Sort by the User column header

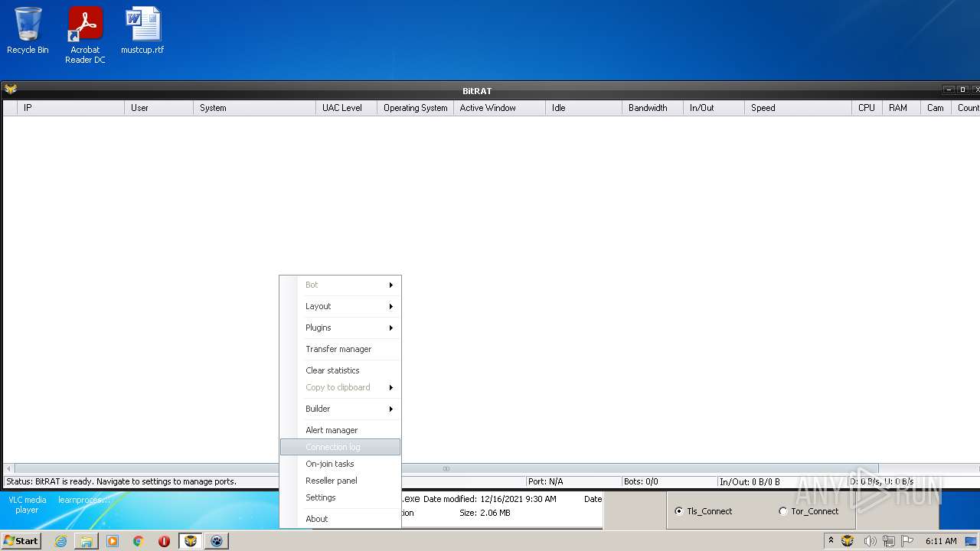[158, 108]
